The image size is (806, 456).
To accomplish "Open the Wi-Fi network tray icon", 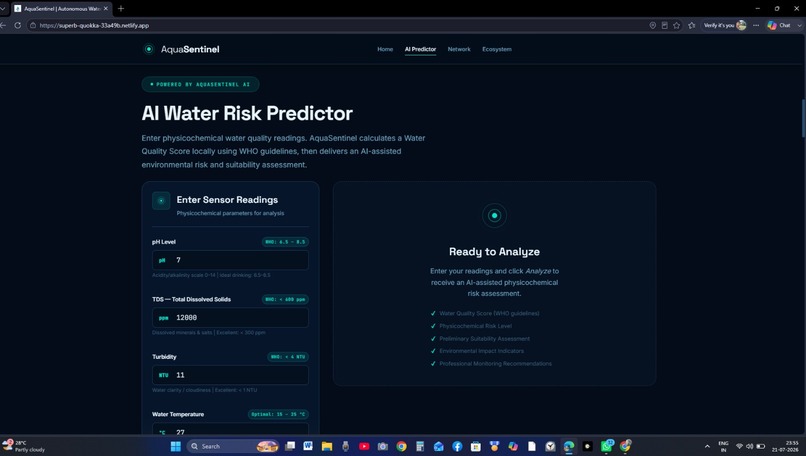I will (739, 446).
